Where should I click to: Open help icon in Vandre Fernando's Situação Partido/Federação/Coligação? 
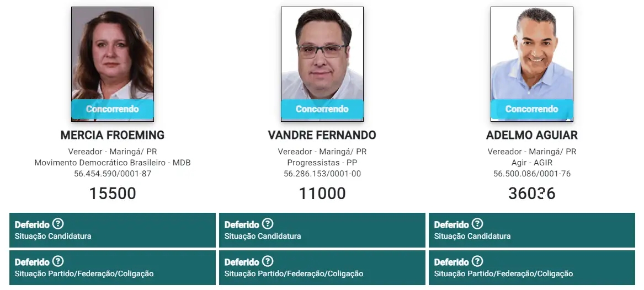pos(268,261)
